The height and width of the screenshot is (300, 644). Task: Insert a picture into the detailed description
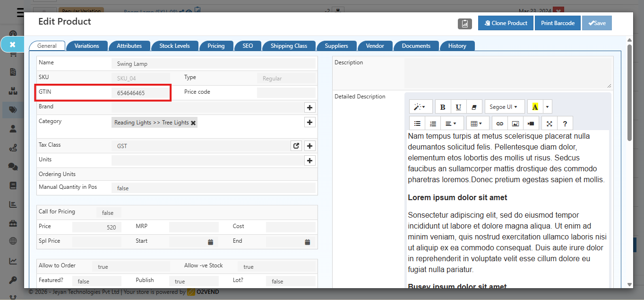point(515,124)
